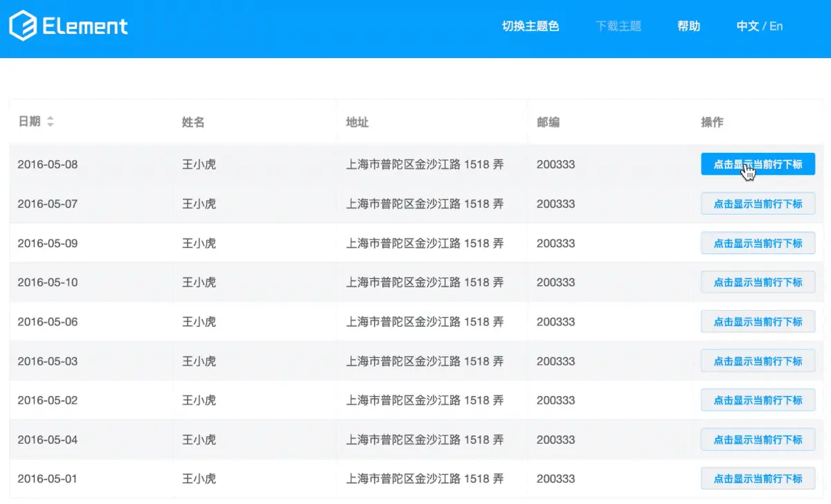Viewport: 831px width, 504px height.
Task: Click the 200333 postcode in the last row
Action: tap(555, 478)
